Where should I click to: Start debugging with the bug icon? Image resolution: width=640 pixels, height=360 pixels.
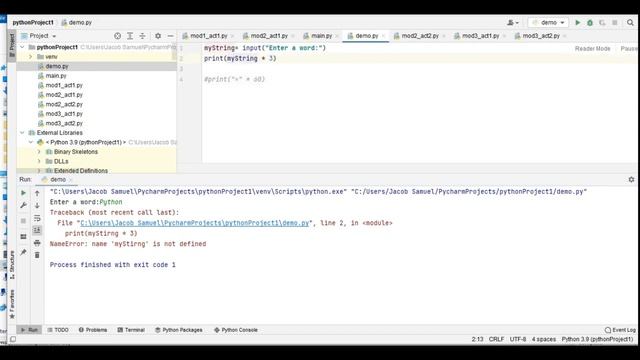590,23
